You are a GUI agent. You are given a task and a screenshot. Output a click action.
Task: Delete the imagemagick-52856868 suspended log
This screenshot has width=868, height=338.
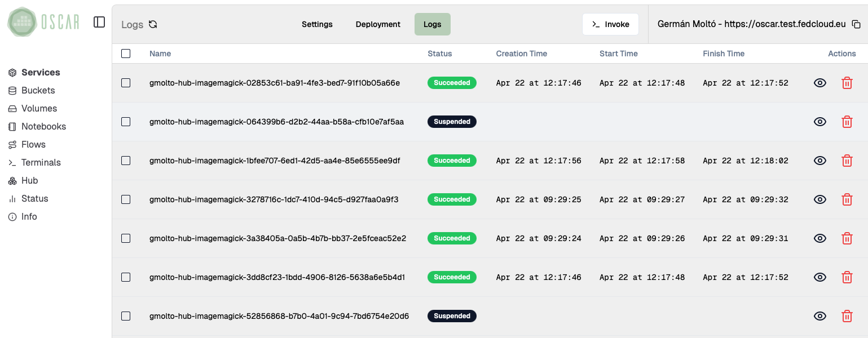(847, 316)
